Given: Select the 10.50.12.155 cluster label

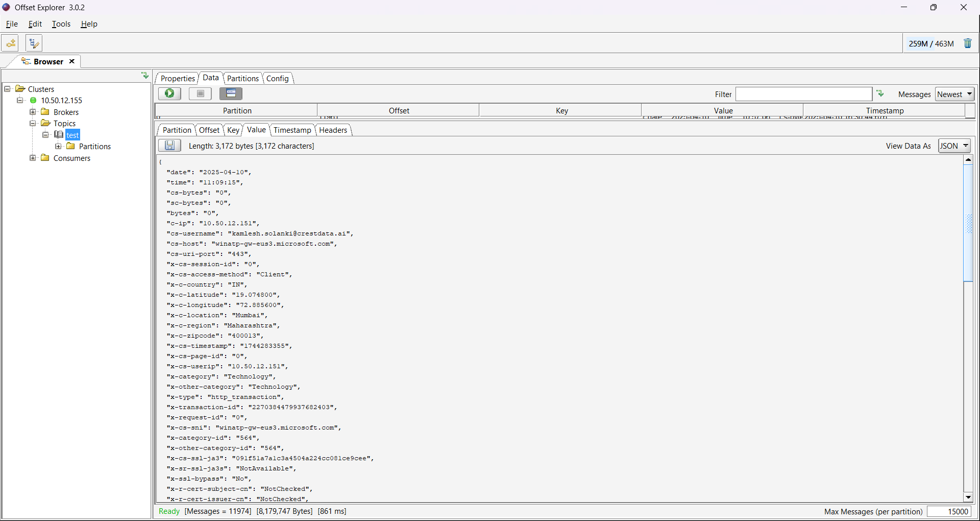Looking at the screenshot, I should point(61,101).
